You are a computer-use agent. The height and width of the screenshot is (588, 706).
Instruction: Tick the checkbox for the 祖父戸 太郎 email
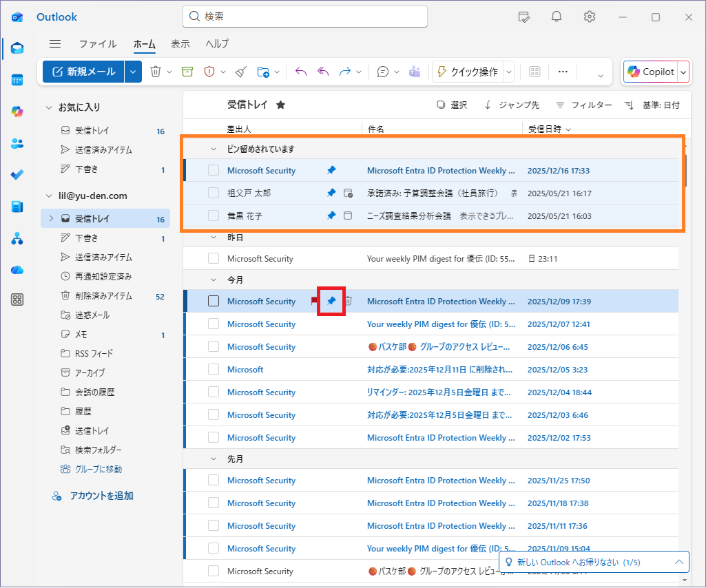pos(214,193)
